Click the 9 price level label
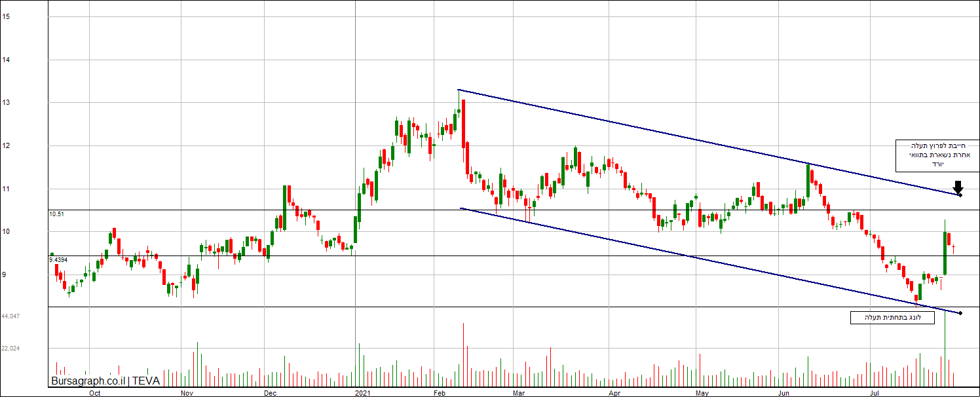This screenshot has height=397, width=980. click(4, 275)
